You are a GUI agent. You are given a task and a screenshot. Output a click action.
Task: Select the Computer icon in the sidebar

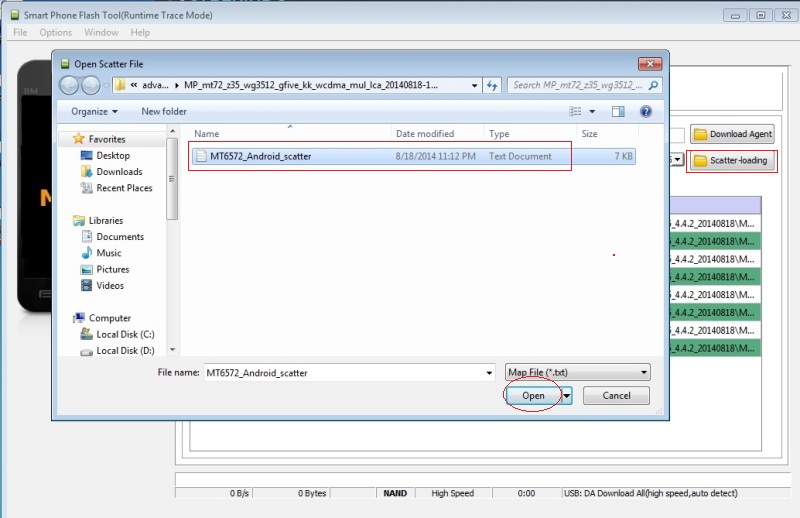click(79, 318)
